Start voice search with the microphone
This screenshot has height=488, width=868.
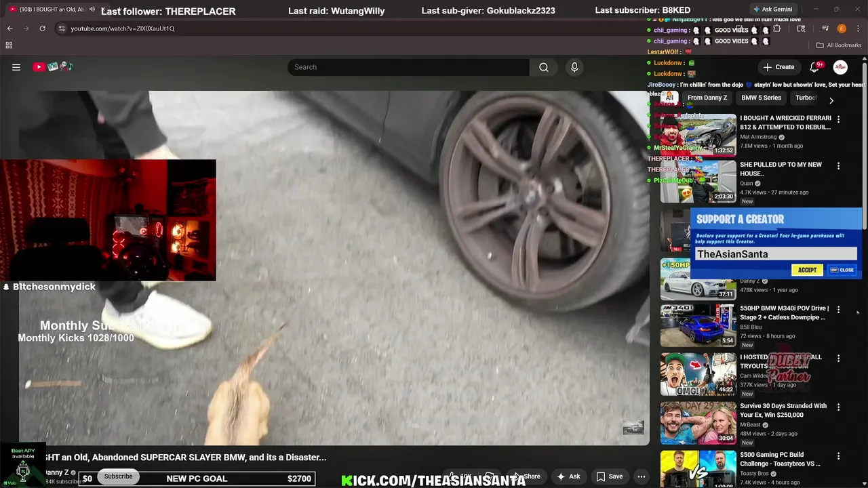574,67
